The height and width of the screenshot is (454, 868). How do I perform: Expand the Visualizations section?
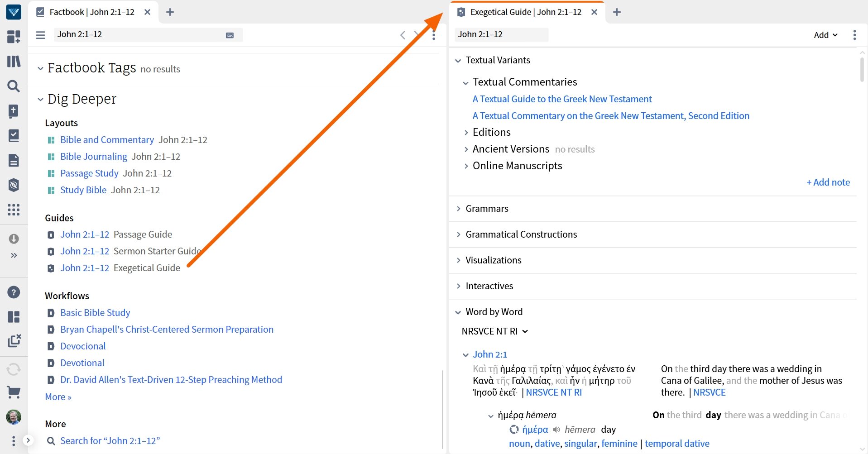(x=458, y=260)
